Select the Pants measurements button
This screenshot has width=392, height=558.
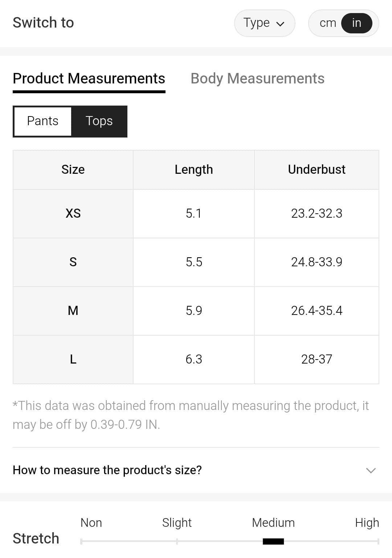[x=42, y=121]
